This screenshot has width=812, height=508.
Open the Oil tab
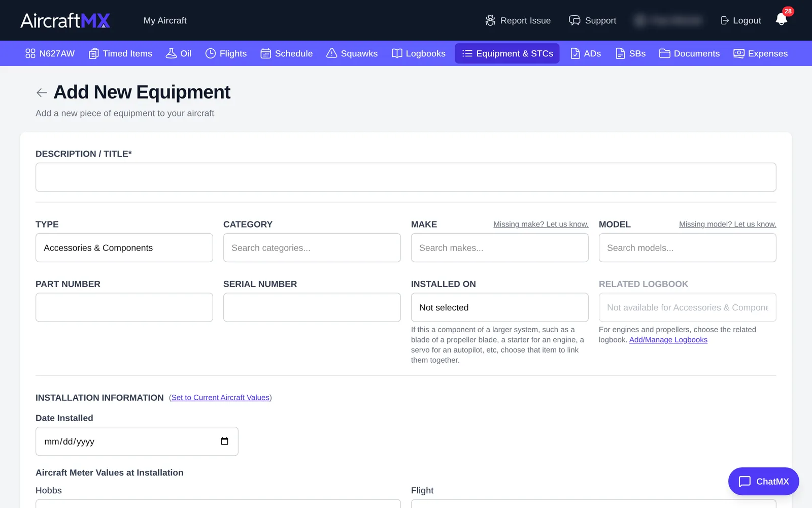point(179,53)
